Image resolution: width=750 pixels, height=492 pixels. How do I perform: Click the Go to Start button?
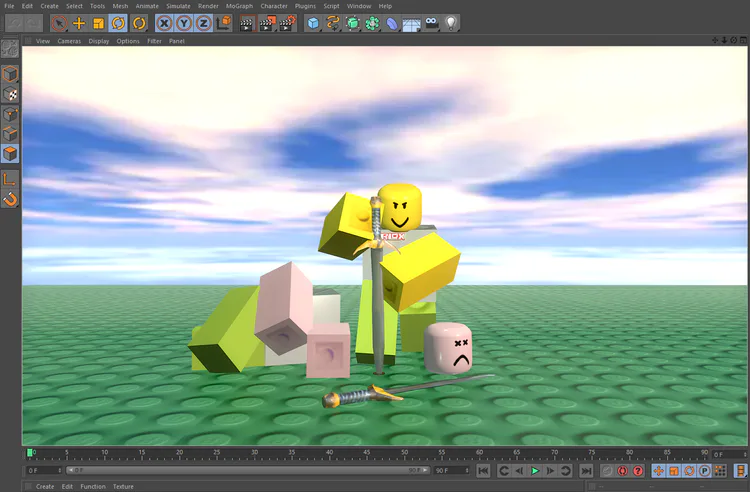tap(483, 471)
